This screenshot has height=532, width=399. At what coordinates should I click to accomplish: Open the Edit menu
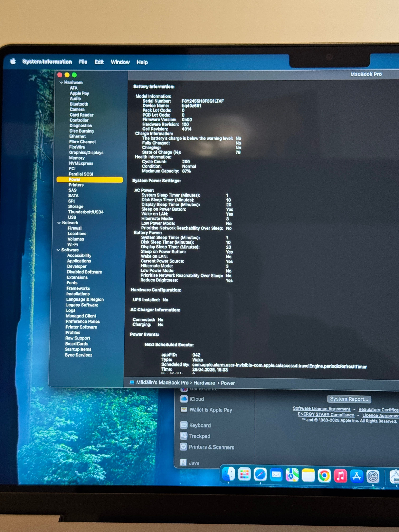pyautogui.click(x=99, y=62)
